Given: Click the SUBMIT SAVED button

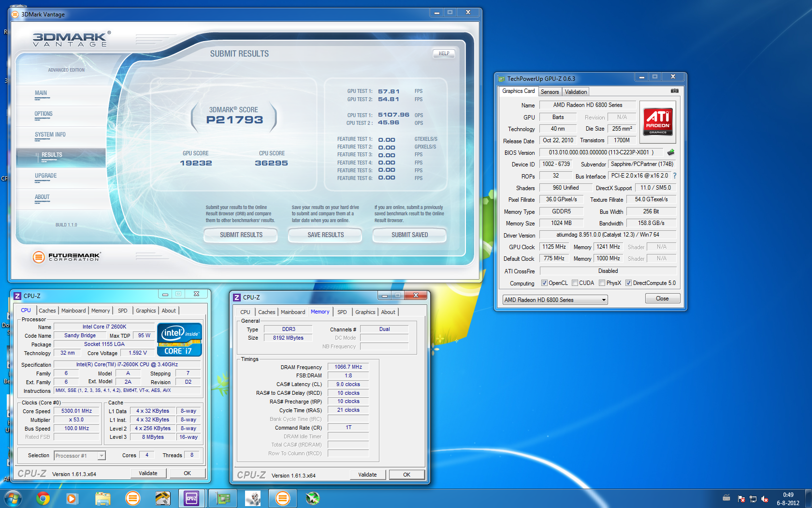Looking at the screenshot, I should point(409,235).
